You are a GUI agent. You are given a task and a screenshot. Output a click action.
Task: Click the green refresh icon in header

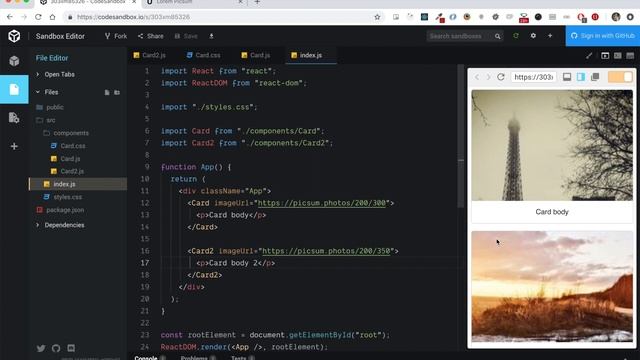(516, 36)
